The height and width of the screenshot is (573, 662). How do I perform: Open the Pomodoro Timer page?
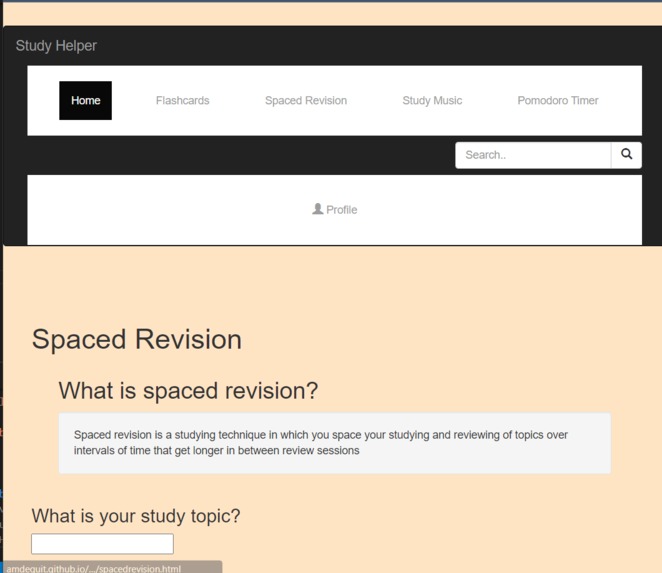pyautogui.click(x=558, y=100)
